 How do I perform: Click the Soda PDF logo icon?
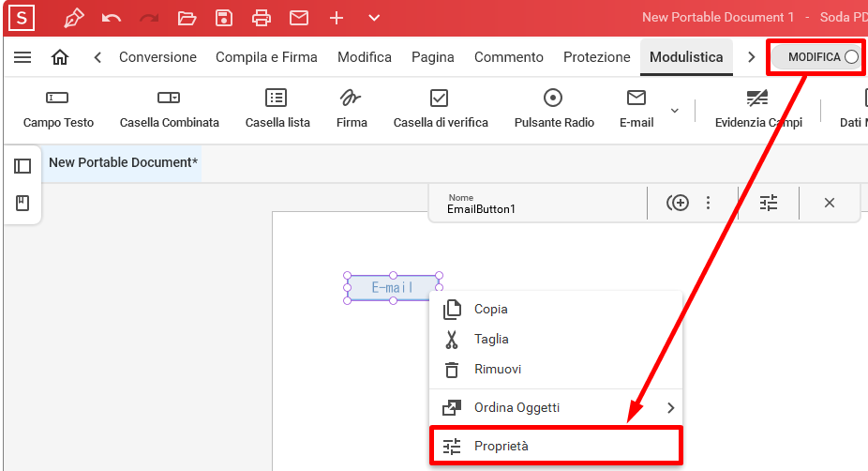click(x=22, y=18)
